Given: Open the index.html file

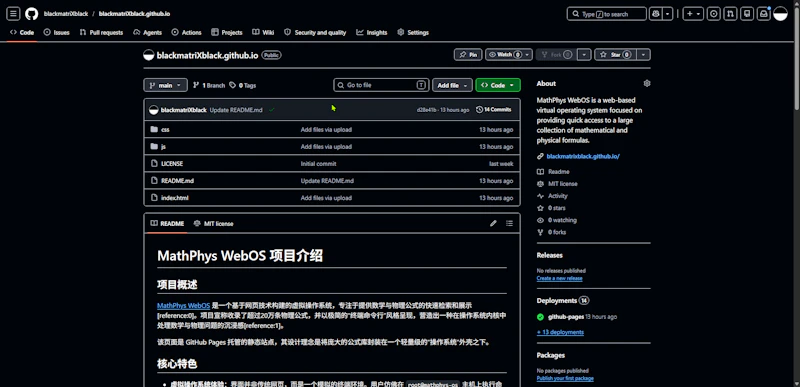Looking at the screenshot, I should 174,198.
